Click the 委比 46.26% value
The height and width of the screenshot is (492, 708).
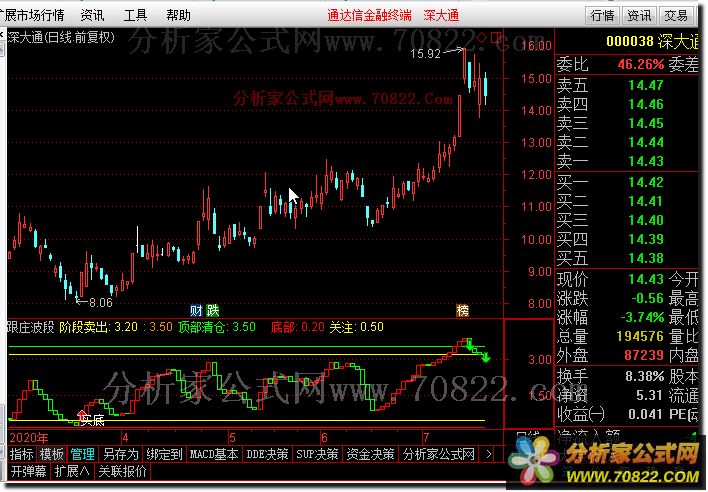[x=641, y=65]
